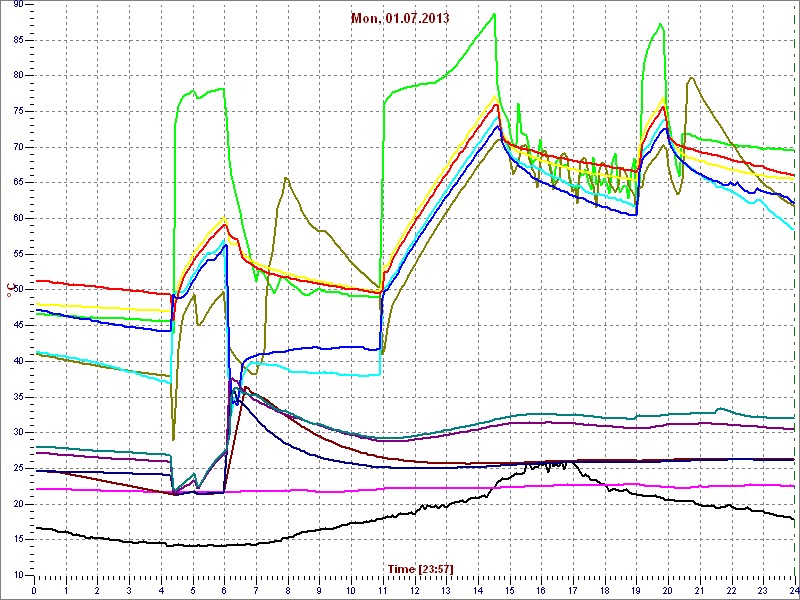Choose the hour label "24" on the time axis
800x600 pixels.
793,588
